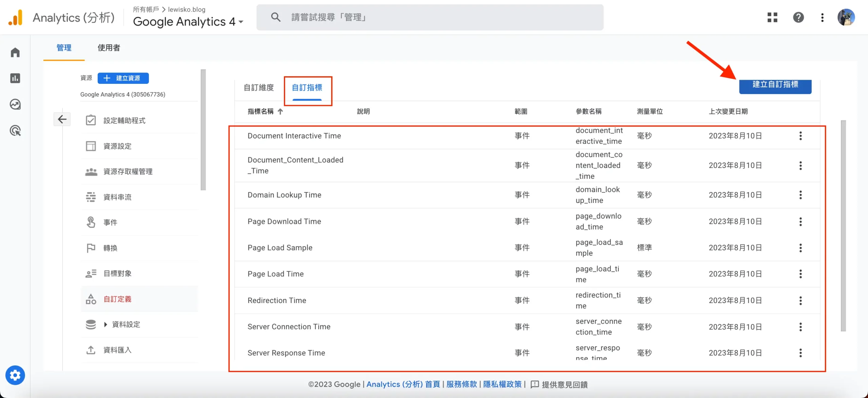This screenshot has height=398, width=868.
Task: Open 資源設定 in admin menu
Action: 139,146
